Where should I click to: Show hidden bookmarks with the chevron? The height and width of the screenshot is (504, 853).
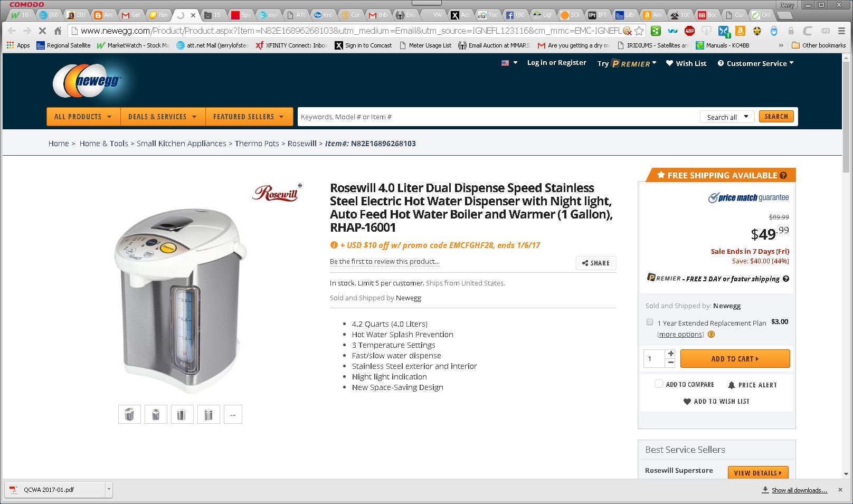coord(781,45)
